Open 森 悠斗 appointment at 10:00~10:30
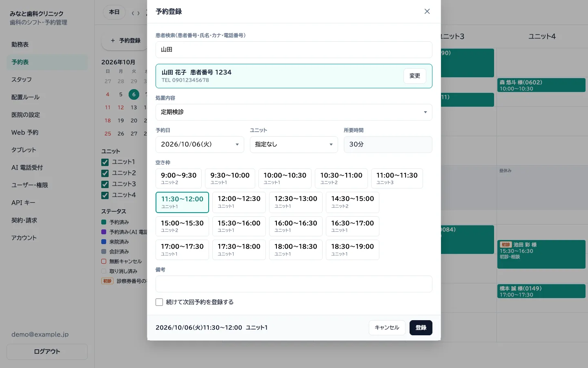The image size is (588, 368). [x=541, y=85]
